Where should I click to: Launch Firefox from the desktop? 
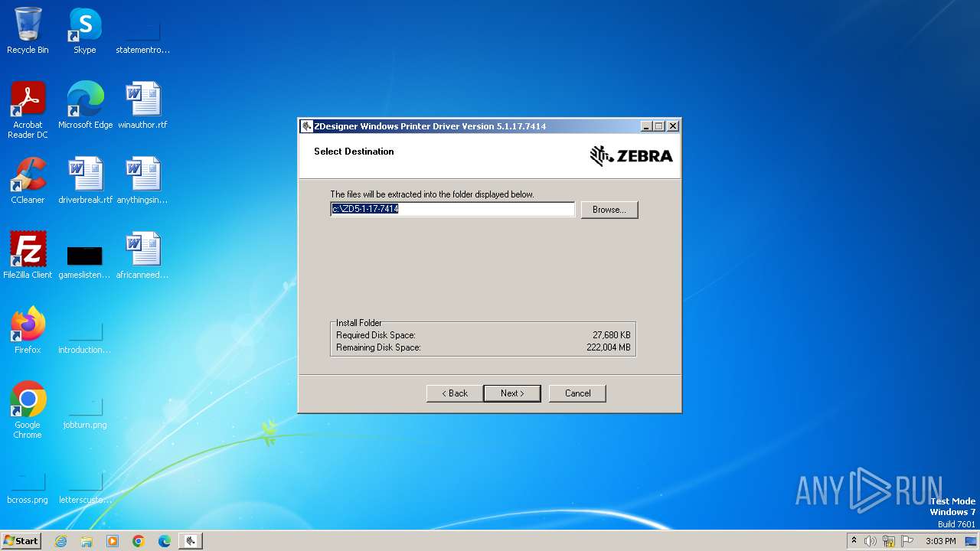coord(28,331)
